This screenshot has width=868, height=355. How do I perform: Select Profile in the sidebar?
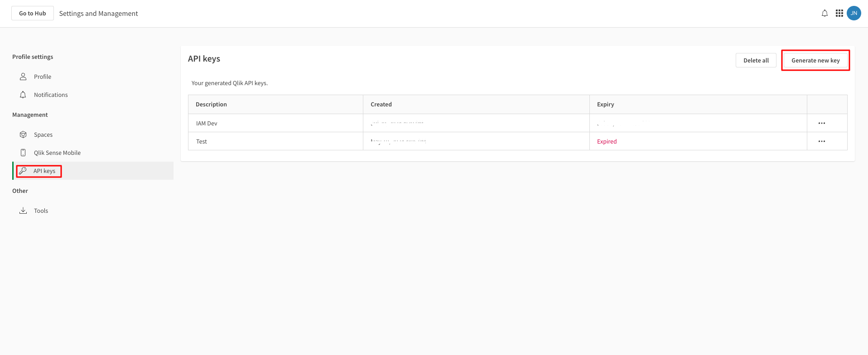43,77
